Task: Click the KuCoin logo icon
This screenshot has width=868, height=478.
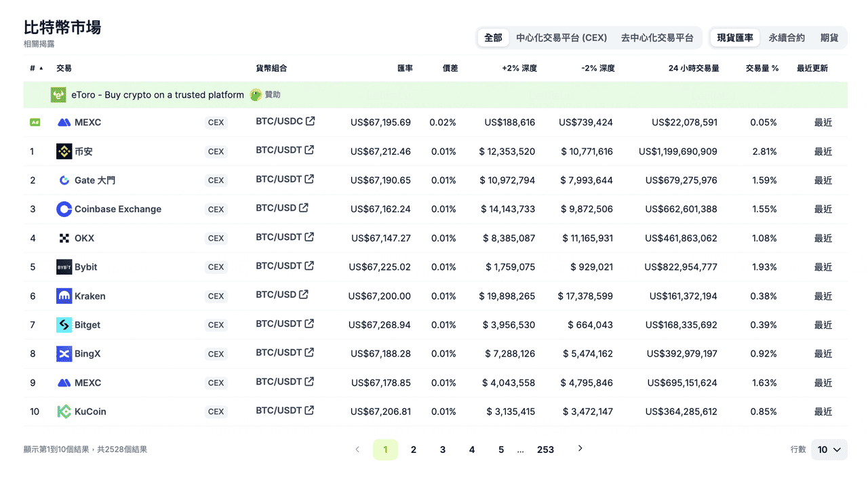Action: [64, 412]
